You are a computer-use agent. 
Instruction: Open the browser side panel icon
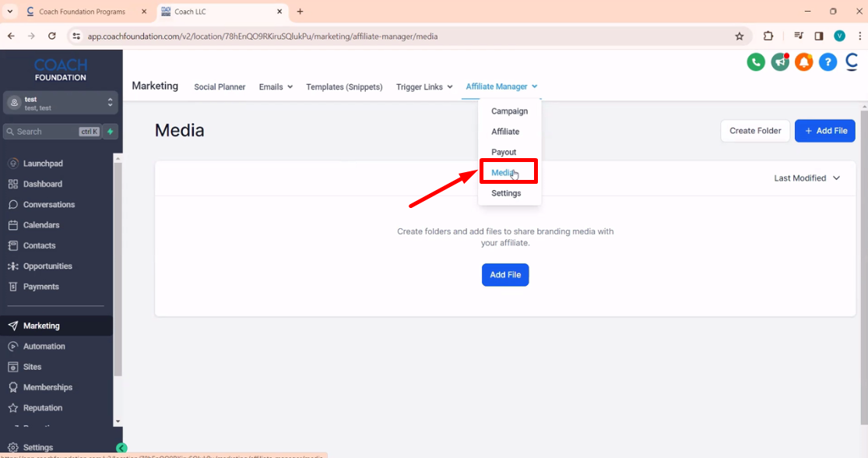(819, 36)
